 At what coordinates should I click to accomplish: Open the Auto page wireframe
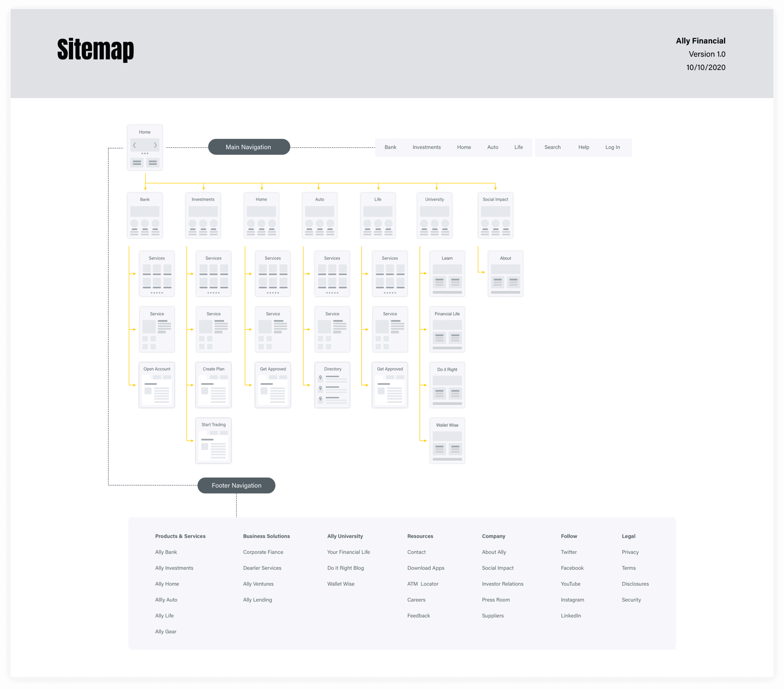tap(320, 215)
